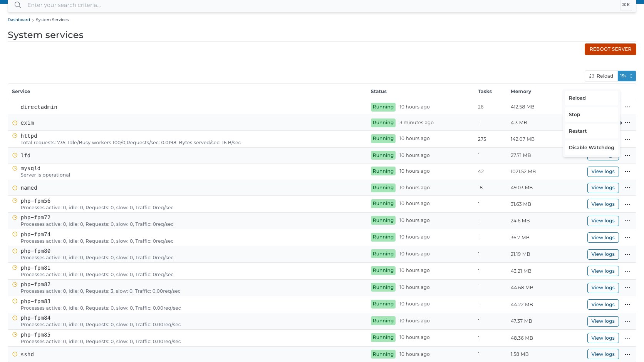
Task: Open more actions for exim row
Action: pyautogui.click(x=627, y=123)
